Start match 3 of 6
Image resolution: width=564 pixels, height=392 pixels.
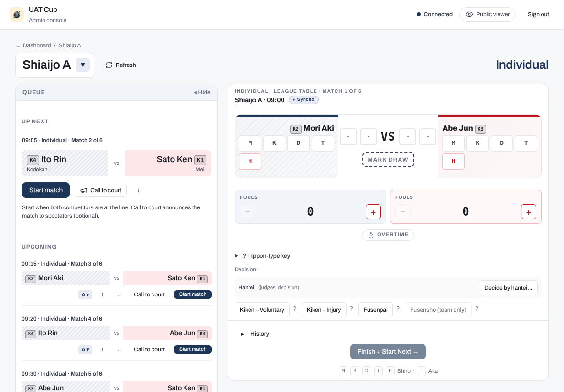(193, 294)
